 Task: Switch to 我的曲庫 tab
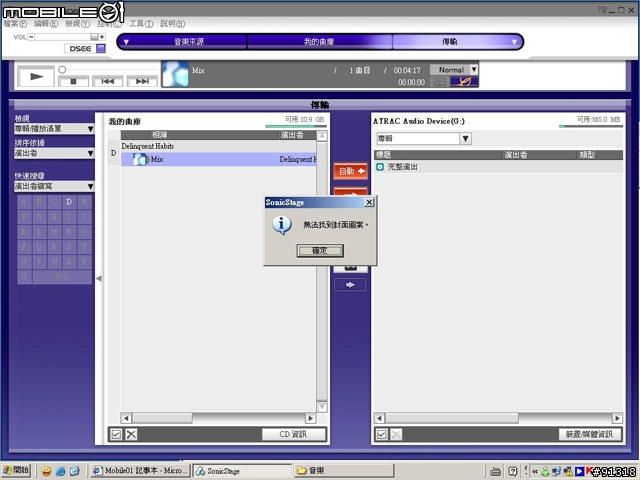[319, 42]
